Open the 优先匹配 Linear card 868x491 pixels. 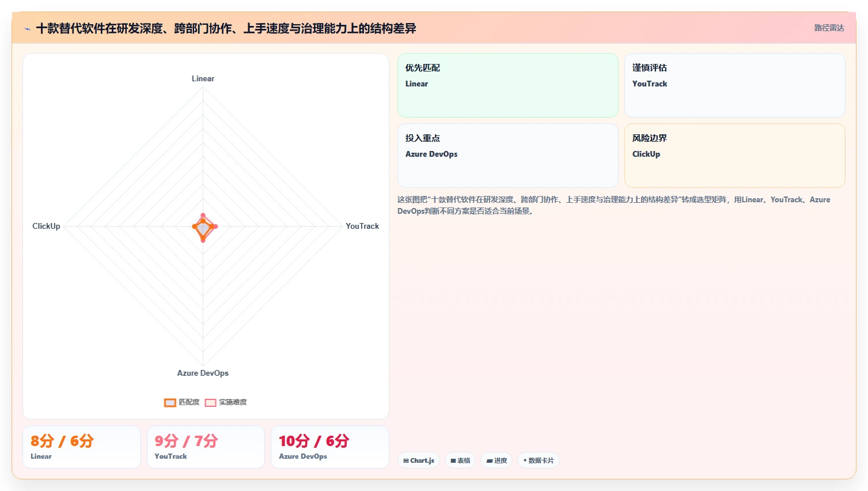point(507,85)
